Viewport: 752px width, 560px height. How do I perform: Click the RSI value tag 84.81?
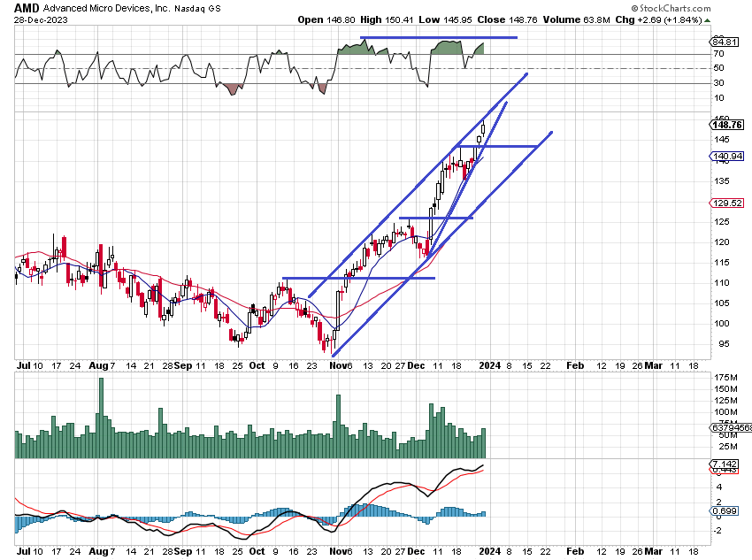pyautogui.click(x=724, y=42)
